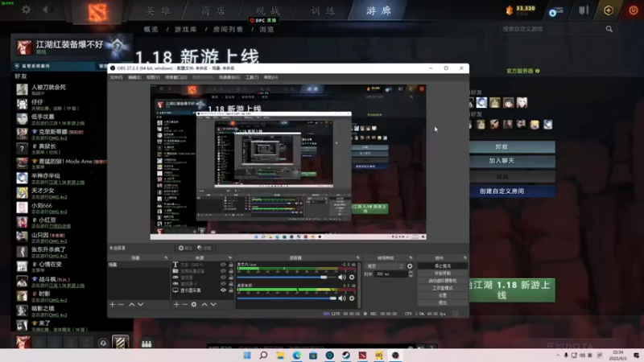Click audio mixer vertical scrollbar
Image resolution: width=644 pixels, height=362 pixels.
coord(359,285)
